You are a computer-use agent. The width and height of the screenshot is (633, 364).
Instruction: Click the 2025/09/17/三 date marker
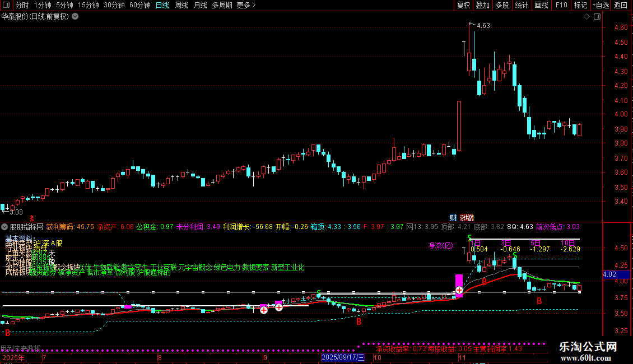pos(343,357)
